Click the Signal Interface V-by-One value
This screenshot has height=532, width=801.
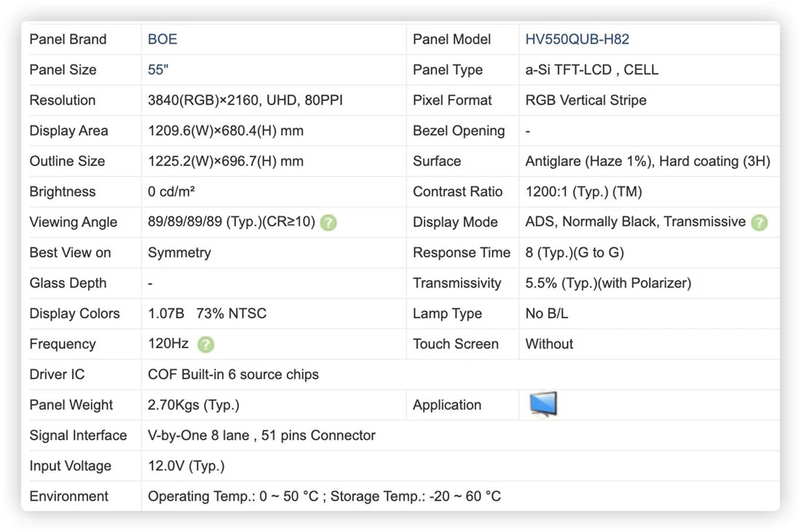261,435
